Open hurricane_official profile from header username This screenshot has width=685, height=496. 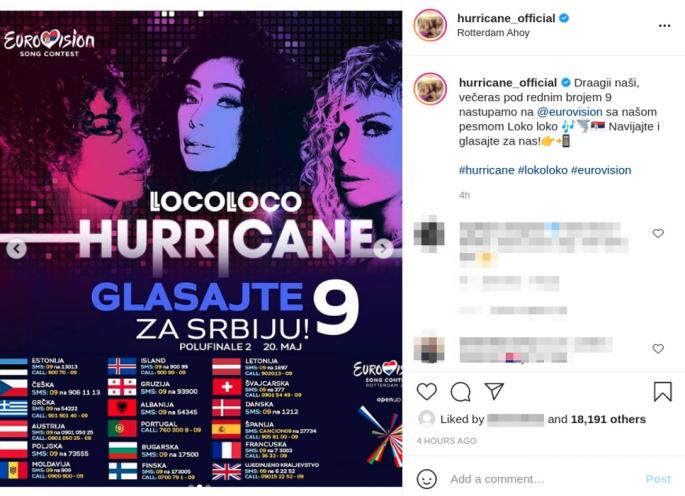pyautogui.click(x=506, y=18)
